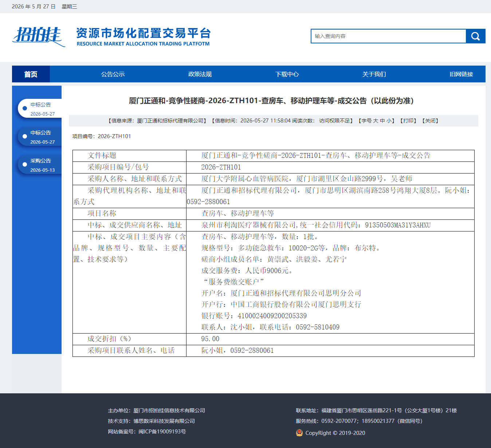Click the 厦门大学附属心血管病医院 address cell
Screen dimensions: 491x448
pyautogui.click(x=330, y=179)
